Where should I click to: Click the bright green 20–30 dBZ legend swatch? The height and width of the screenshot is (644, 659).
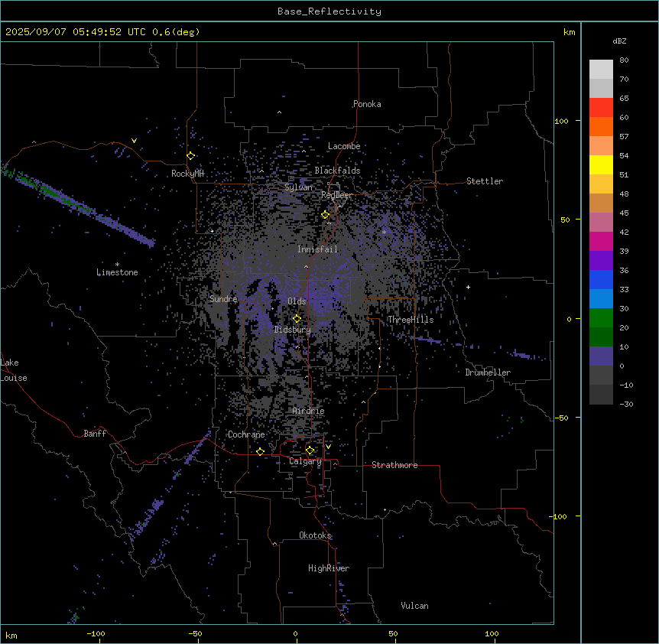point(601,318)
